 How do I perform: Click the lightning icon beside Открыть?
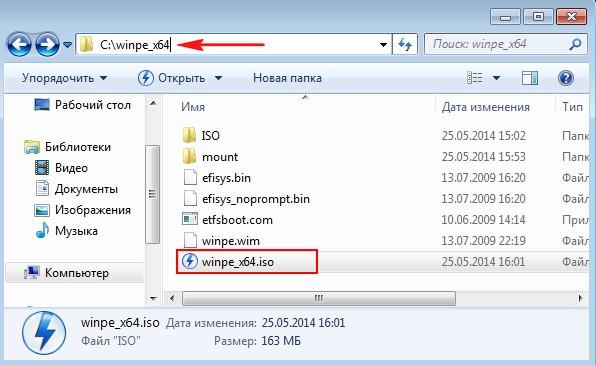coord(145,78)
